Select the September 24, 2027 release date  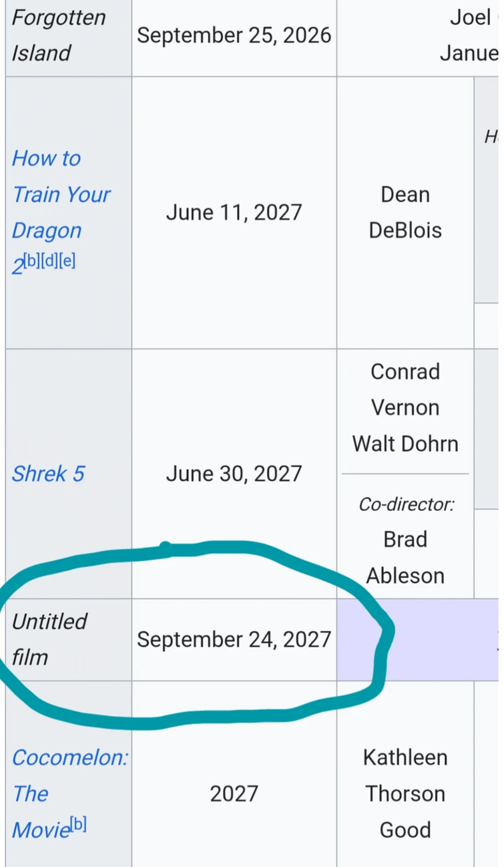point(234,639)
